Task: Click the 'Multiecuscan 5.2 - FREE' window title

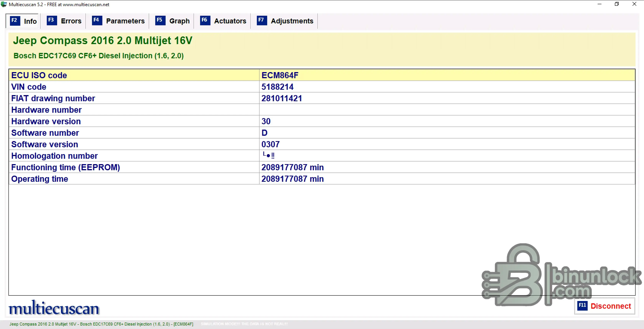Action: pos(59,4)
